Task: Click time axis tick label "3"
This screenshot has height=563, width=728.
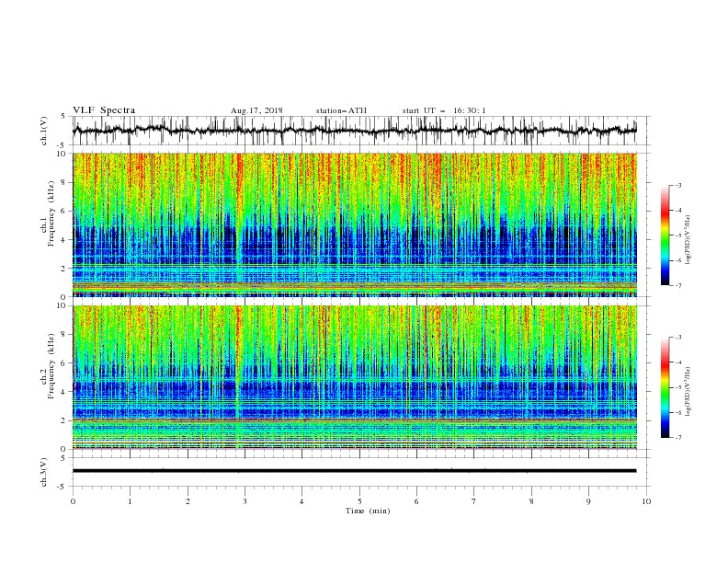Action: 245,501
